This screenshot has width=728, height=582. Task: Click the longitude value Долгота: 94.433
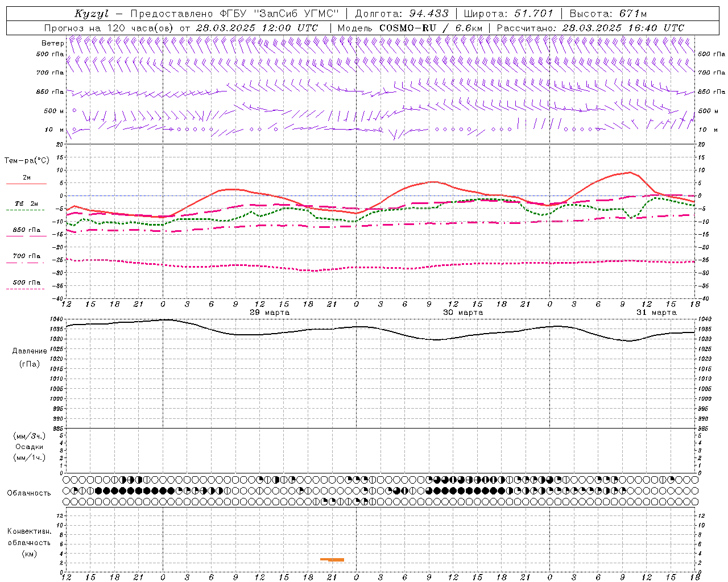pyautogui.click(x=402, y=14)
